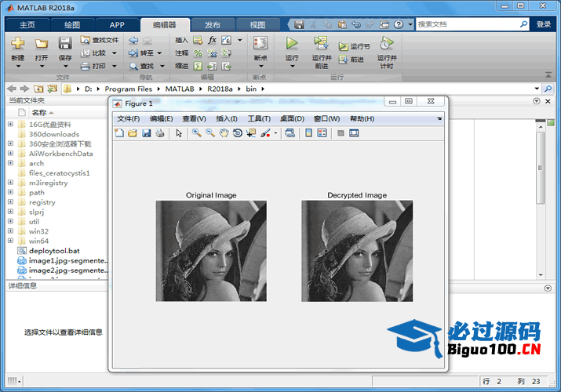561x392 pixels.
Task: Open dropdown arrow under Run (运行)
Action: [x=292, y=66]
